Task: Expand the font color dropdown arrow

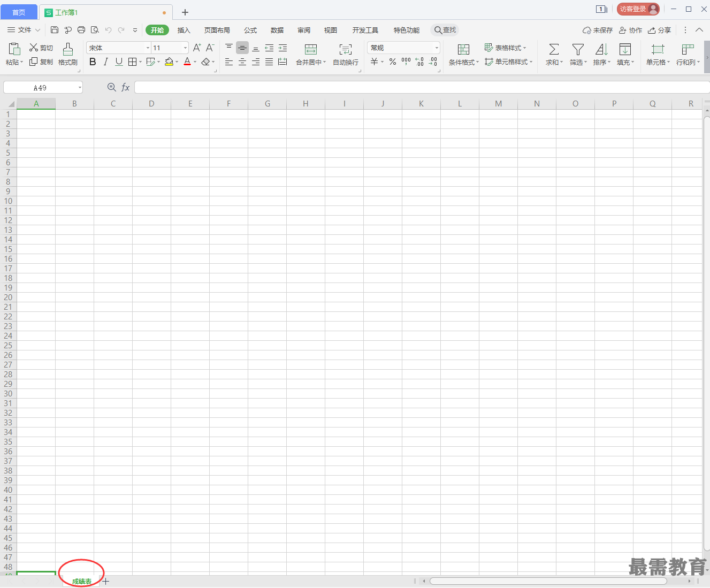Action: [195, 62]
